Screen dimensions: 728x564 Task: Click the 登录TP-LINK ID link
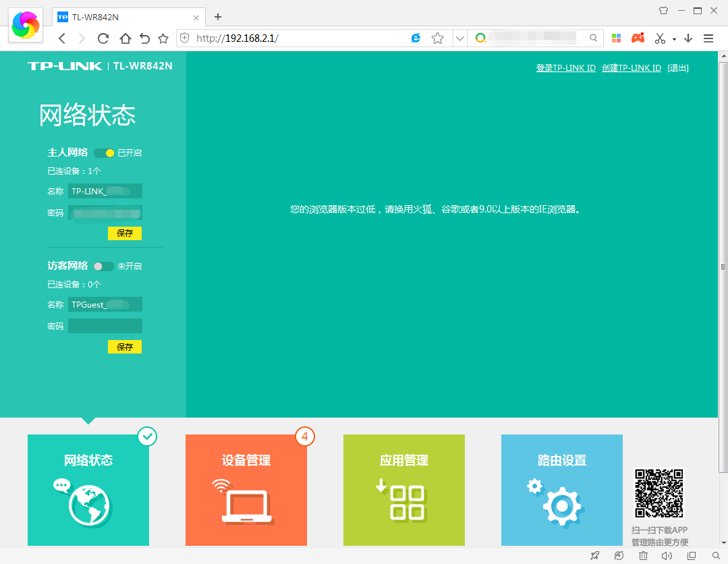coord(565,67)
